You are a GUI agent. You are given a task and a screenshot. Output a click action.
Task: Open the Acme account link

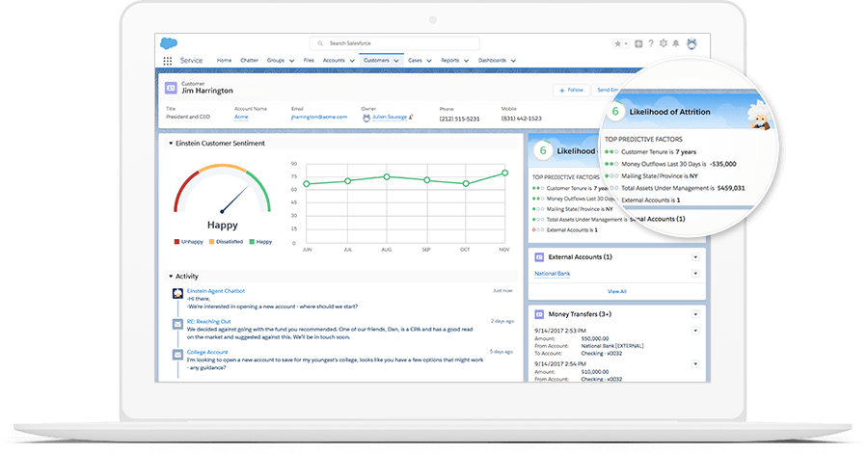pos(241,117)
